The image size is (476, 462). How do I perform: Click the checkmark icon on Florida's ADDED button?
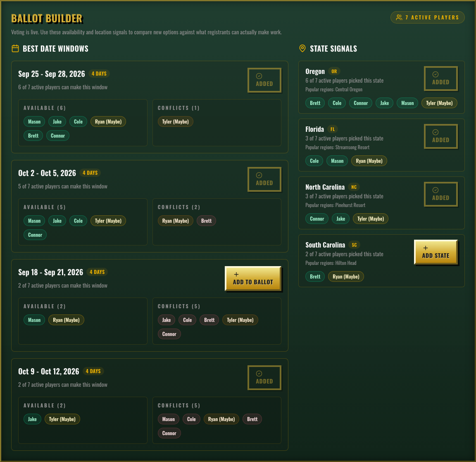435,132
